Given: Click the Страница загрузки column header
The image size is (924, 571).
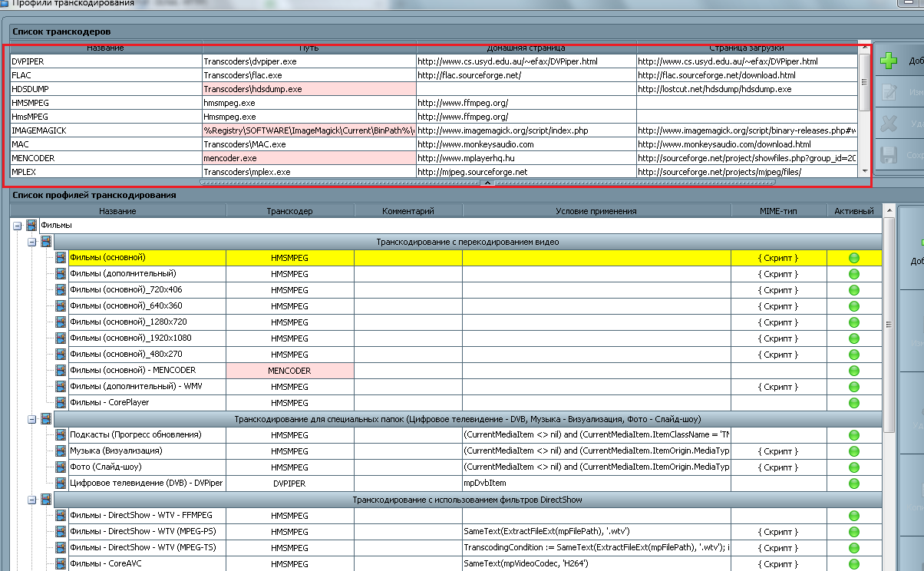Looking at the screenshot, I should coord(747,48).
